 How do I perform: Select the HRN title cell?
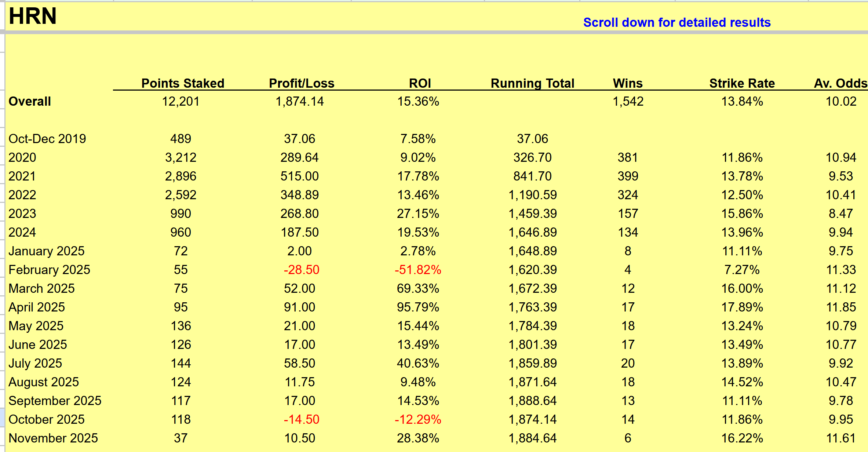[x=33, y=16]
